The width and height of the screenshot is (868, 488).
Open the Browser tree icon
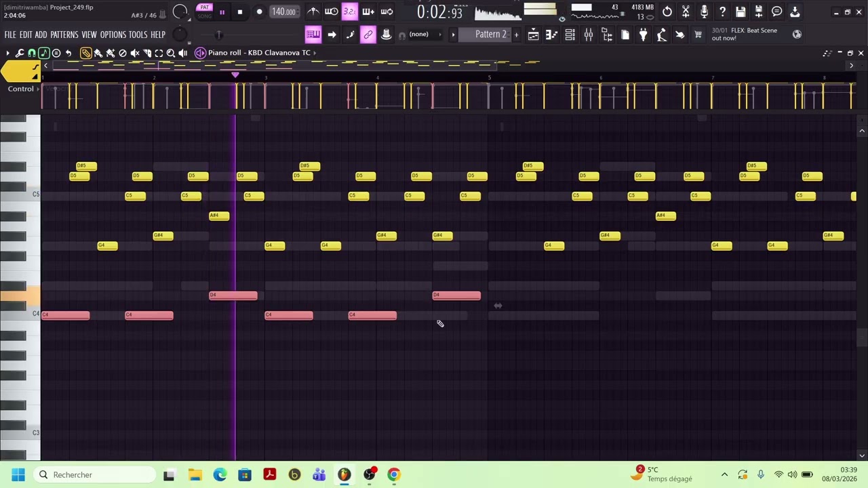tap(607, 35)
